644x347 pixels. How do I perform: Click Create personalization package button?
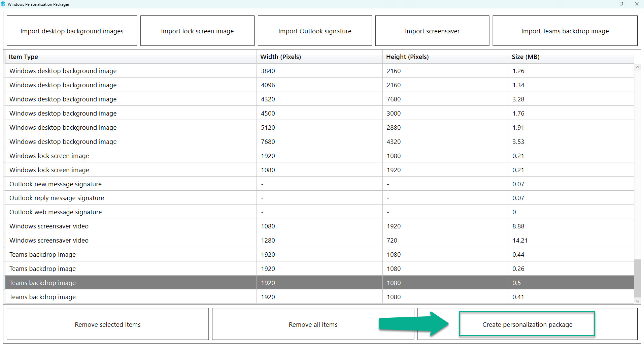coord(527,324)
